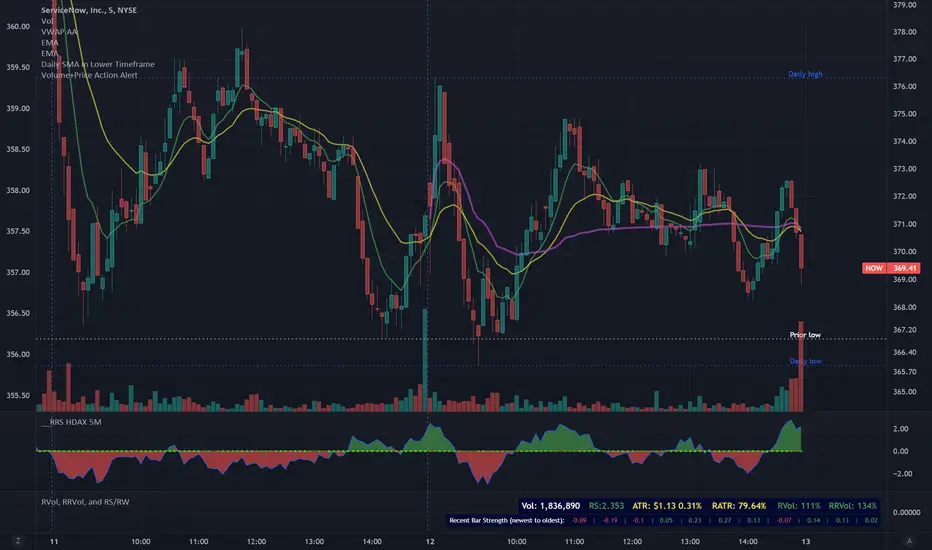Click the RRVol: 134% stat
The image size is (932, 550).
tap(852, 505)
